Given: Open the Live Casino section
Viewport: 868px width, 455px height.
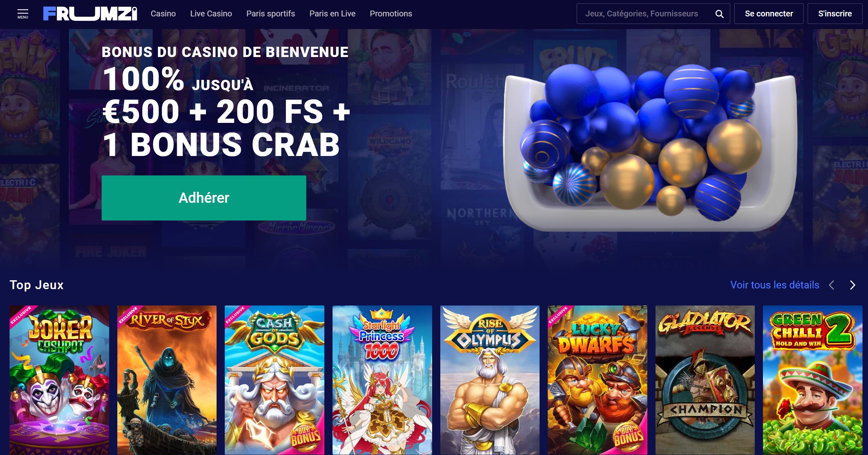Looking at the screenshot, I should 211,14.
